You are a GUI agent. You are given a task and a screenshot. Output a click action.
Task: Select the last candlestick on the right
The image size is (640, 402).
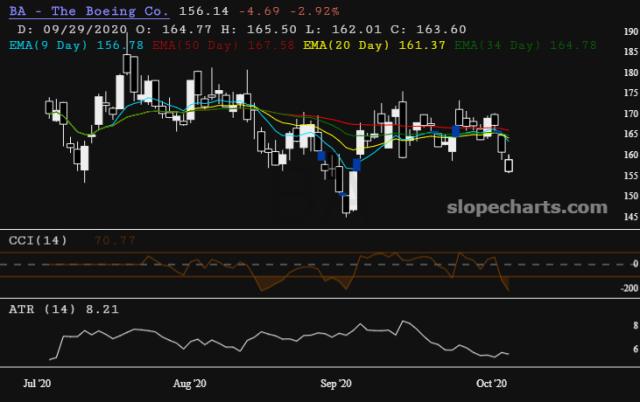tap(508, 165)
